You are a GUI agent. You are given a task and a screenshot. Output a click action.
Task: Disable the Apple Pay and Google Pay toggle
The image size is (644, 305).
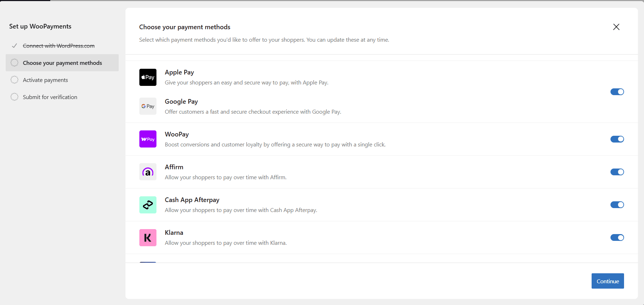[x=617, y=92]
